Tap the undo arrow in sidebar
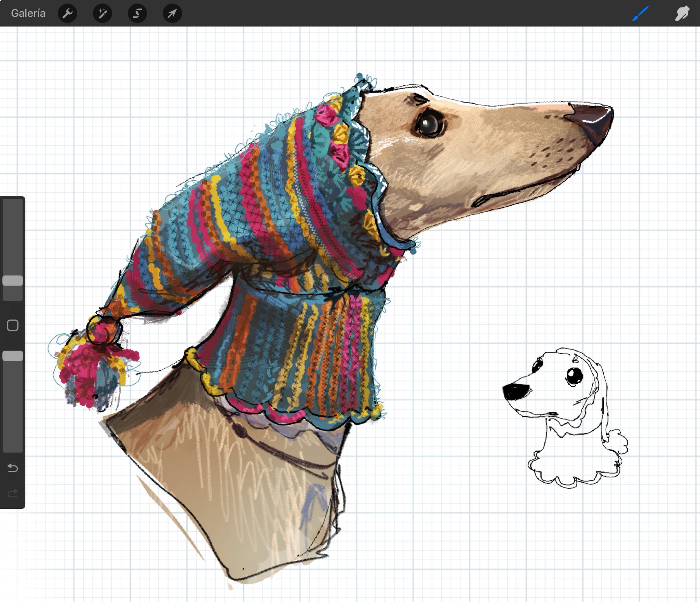This screenshot has height=602, width=700. (13, 468)
